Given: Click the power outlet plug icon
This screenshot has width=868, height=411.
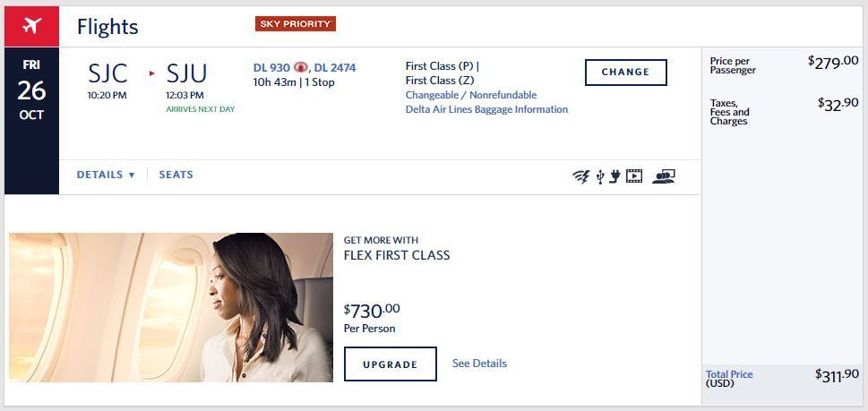Looking at the screenshot, I should tap(614, 176).
